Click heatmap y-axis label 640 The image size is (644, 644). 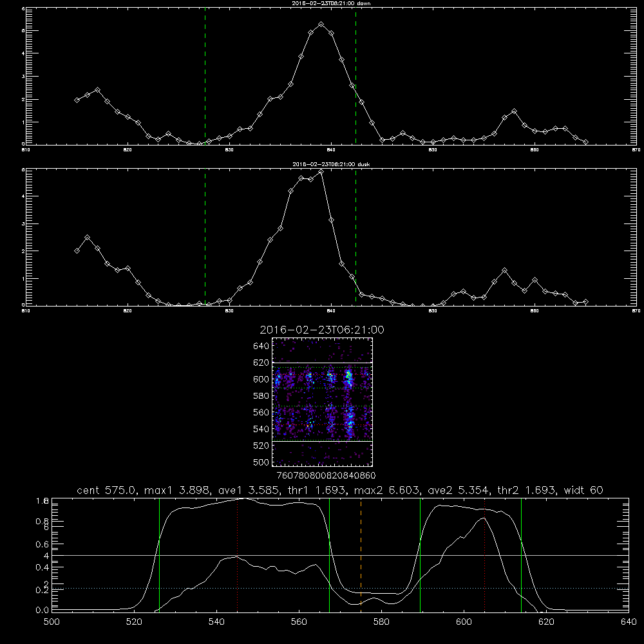click(261, 346)
